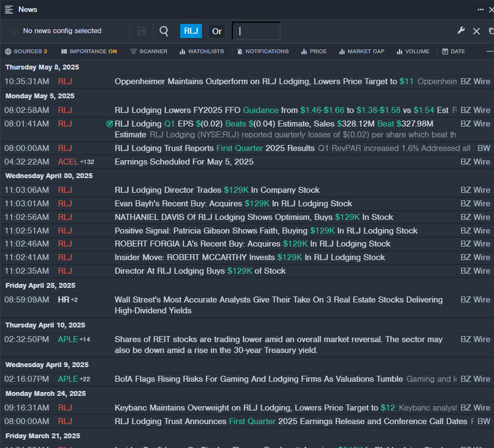Click BZ Wire source on Oppenheimer row
Viewport: 494px width, 448px height.
coord(476,81)
